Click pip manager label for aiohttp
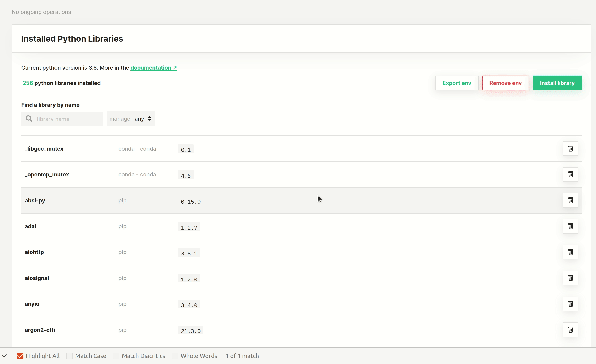 pos(122,252)
